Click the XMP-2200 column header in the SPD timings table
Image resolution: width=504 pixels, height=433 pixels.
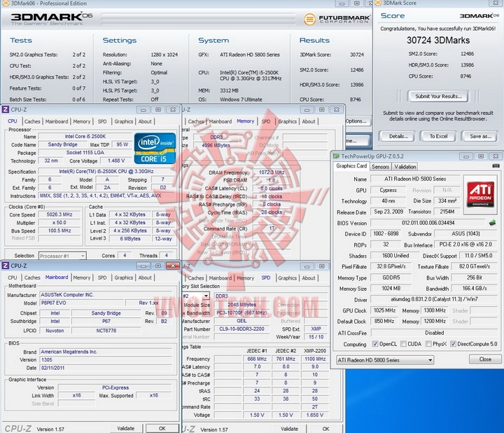(315, 350)
